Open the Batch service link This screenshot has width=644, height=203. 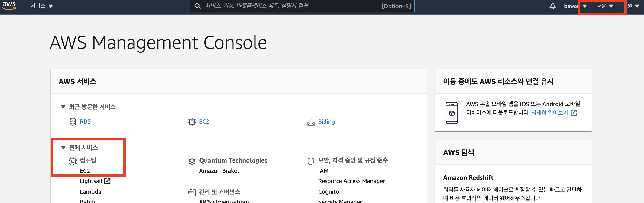[87, 201]
